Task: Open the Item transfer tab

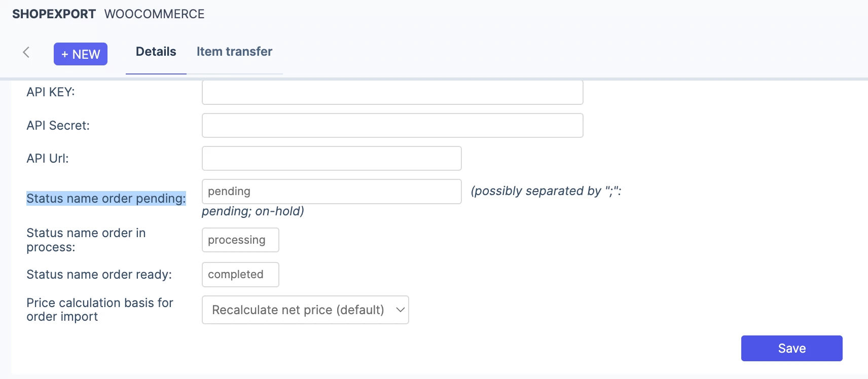Action: pos(234,52)
